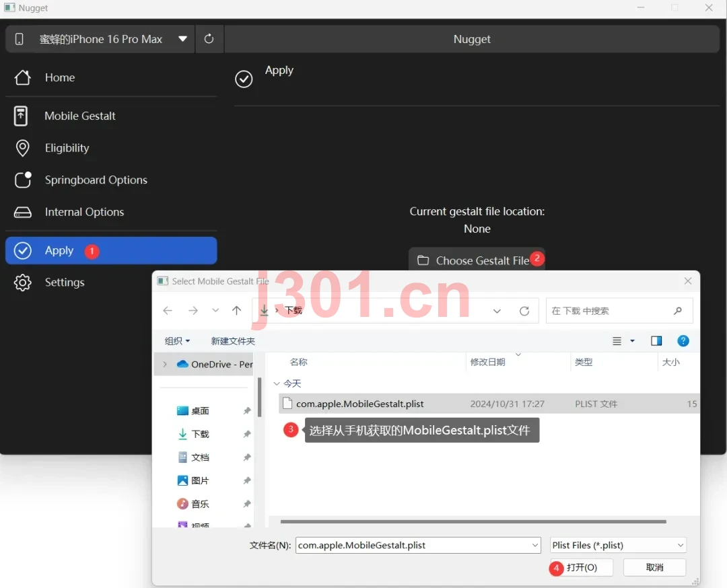This screenshot has width=727, height=588.
Task: Close the Select Mobile Gestalt File dialog
Action: pos(688,281)
